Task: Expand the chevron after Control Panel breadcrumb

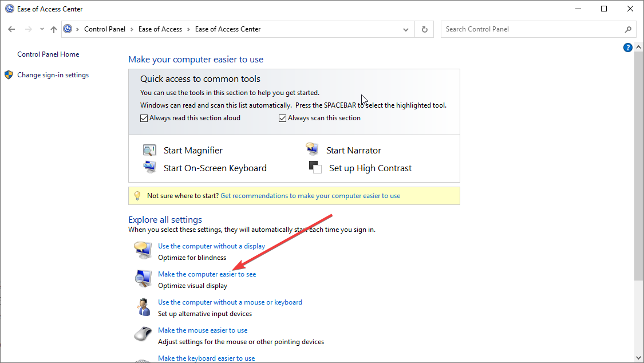Action: pyautogui.click(x=132, y=29)
